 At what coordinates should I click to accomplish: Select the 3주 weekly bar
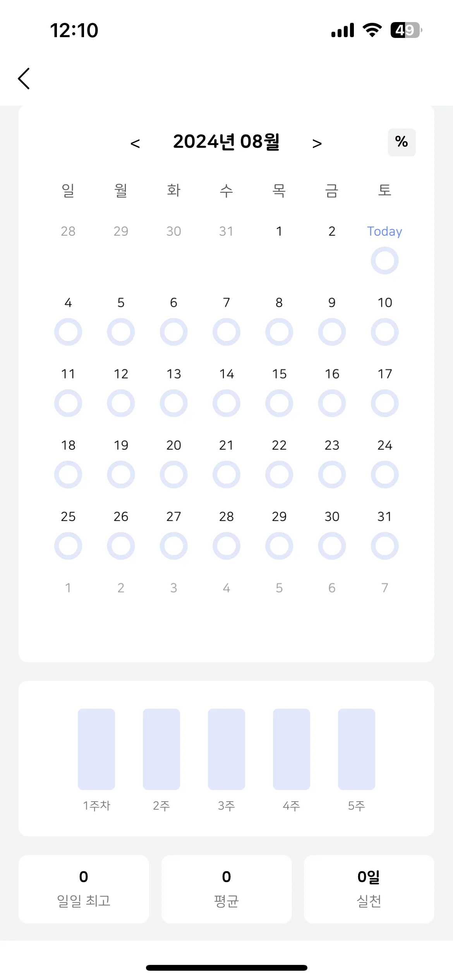tap(226, 749)
